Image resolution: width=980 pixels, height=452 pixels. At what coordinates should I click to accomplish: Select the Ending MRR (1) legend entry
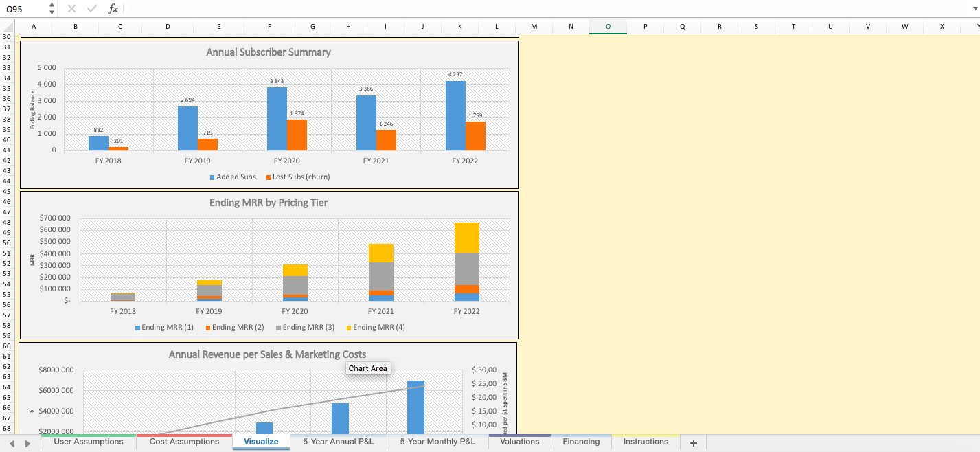tap(164, 328)
